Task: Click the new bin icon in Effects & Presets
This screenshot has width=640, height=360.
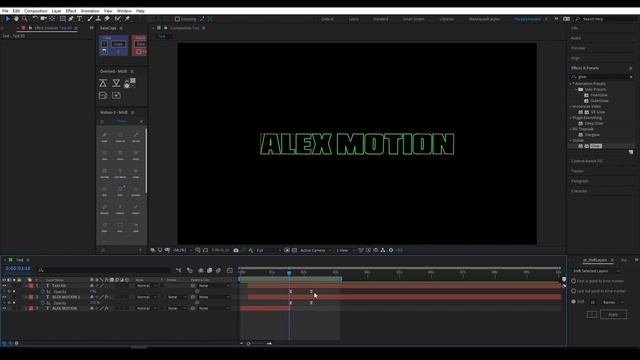Action: (x=631, y=152)
